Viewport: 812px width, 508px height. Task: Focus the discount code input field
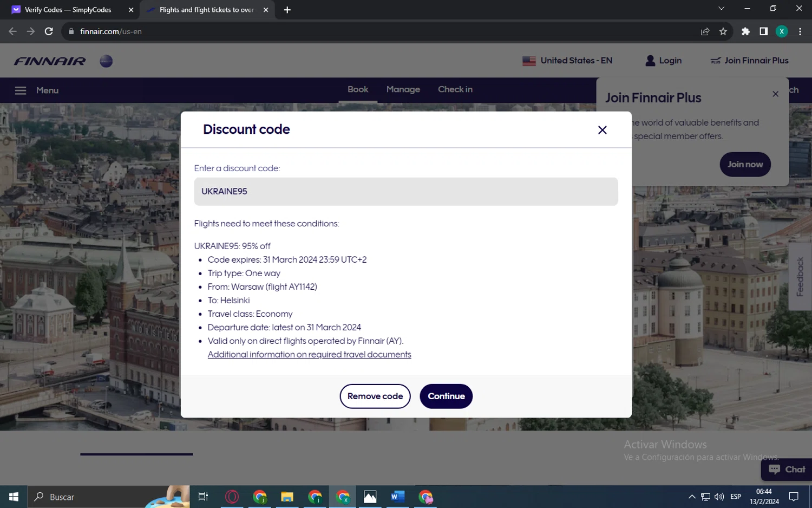tap(406, 191)
